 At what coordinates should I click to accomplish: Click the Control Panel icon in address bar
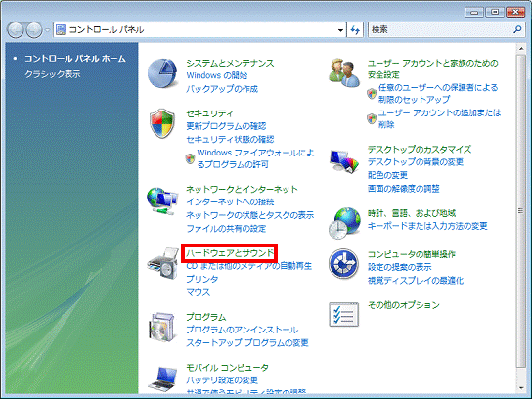(61, 30)
